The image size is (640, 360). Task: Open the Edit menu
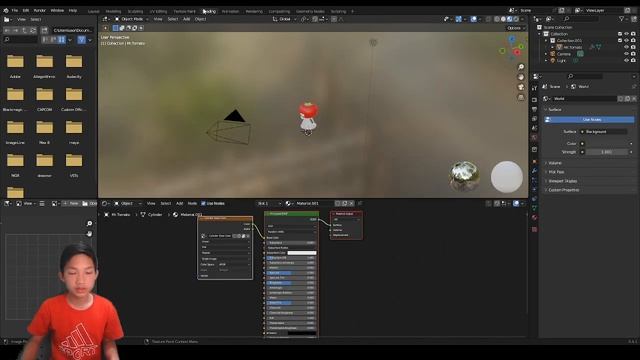26,11
